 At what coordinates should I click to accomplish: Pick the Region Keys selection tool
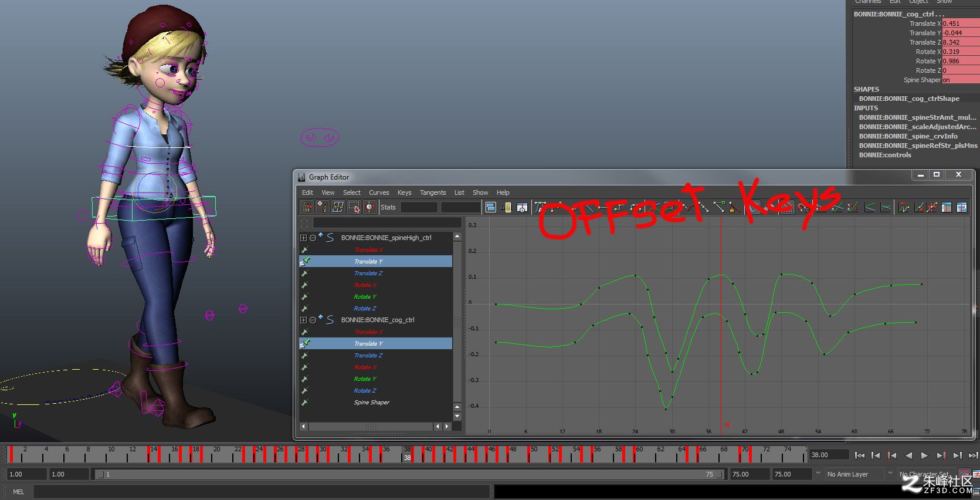tap(354, 207)
